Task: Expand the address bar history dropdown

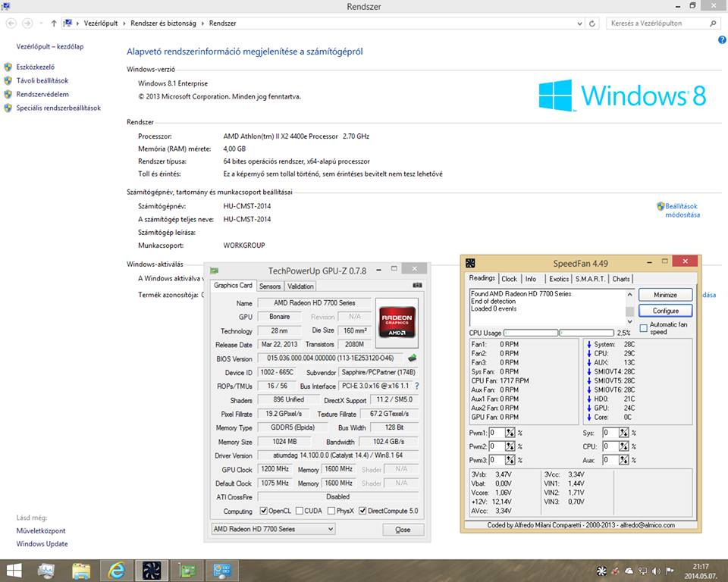Action: coord(579,23)
